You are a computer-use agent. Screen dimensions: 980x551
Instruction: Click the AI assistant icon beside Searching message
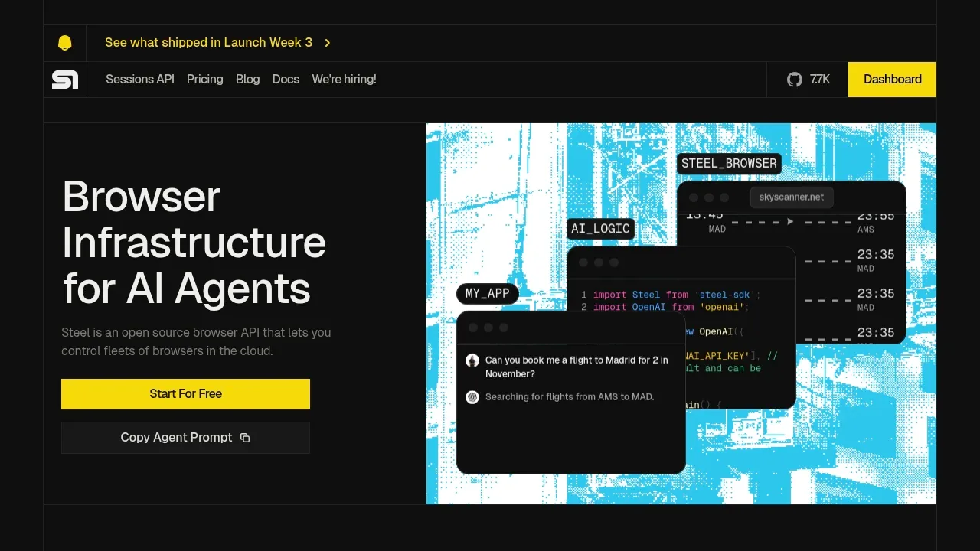click(x=472, y=397)
